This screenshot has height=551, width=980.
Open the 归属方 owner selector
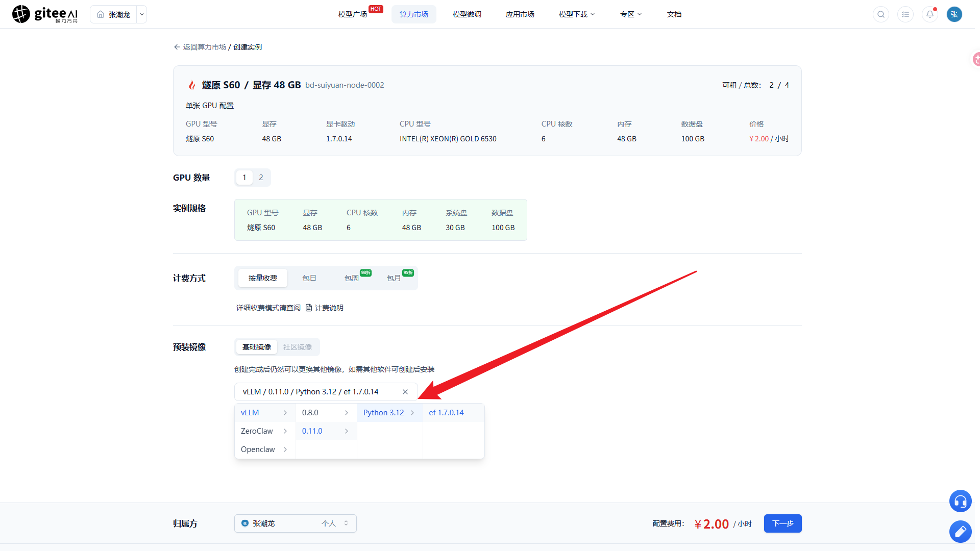295,523
